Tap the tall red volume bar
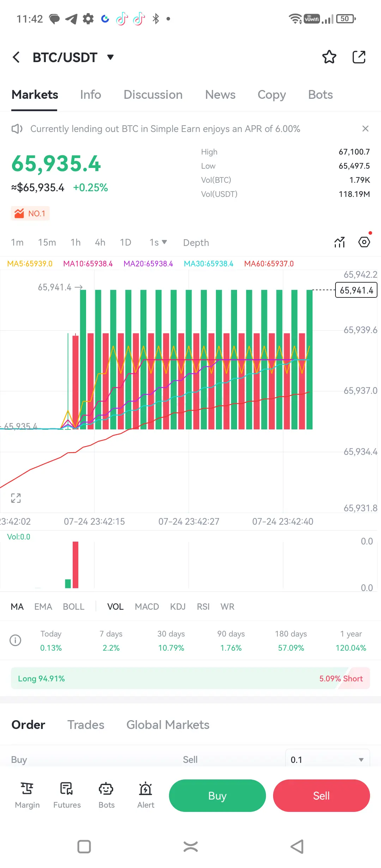This screenshot has width=381, height=868. coord(75,565)
